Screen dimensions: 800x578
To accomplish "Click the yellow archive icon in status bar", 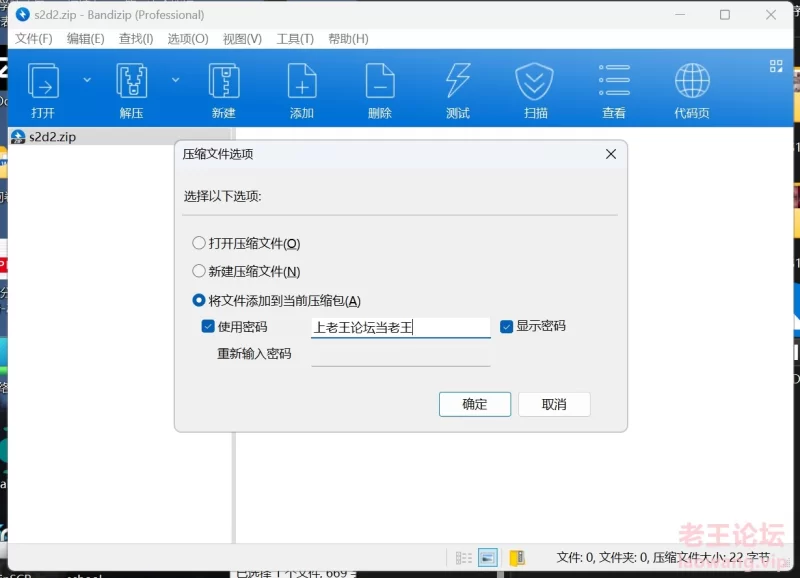I will 517,558.
